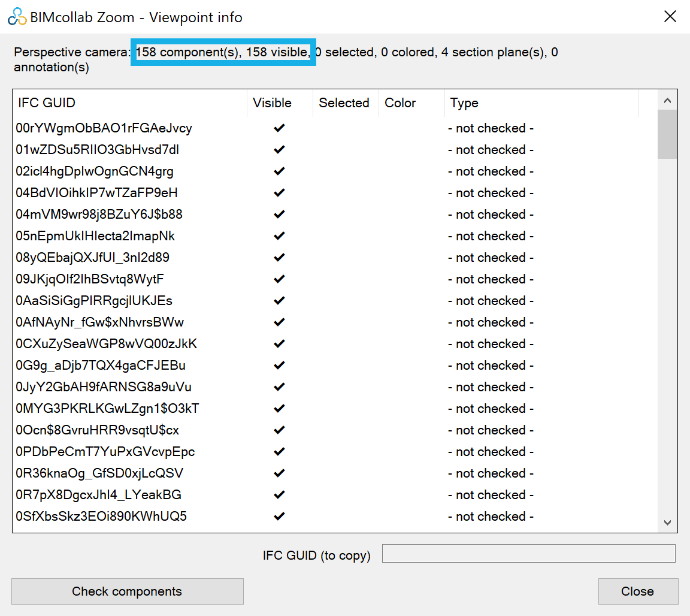Select row 0CXuZySeaWGP8wVQ00zJkK
This screenshot has width=690, height=616.
click(334, 344)
